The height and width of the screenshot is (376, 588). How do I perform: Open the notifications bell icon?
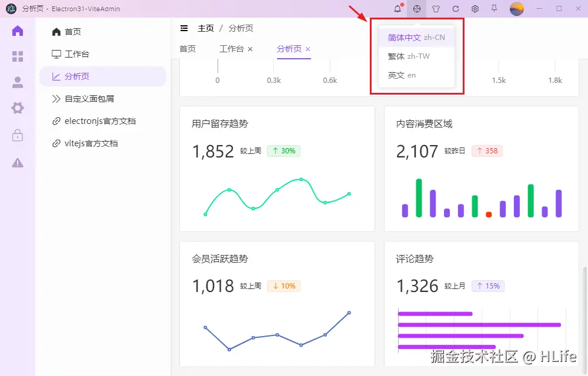coord(397,9)
